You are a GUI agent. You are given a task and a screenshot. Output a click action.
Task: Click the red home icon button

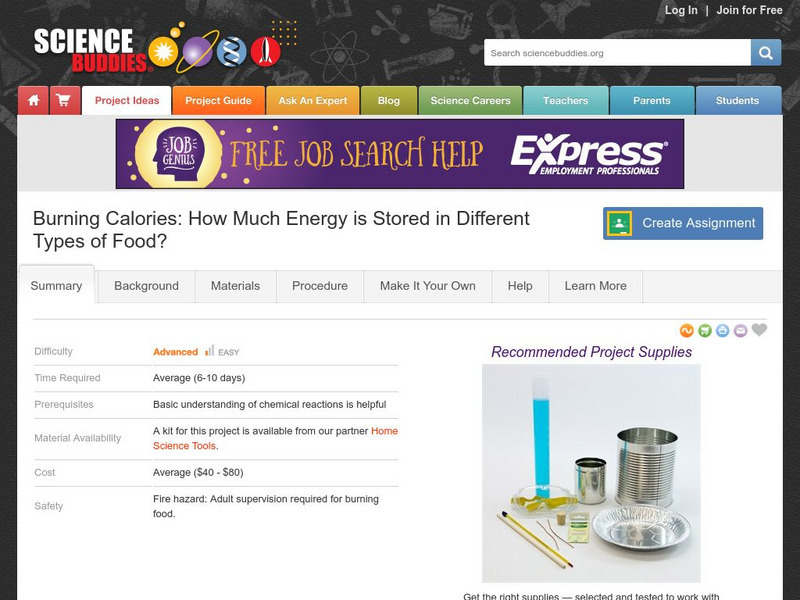[x=33, y=101]
